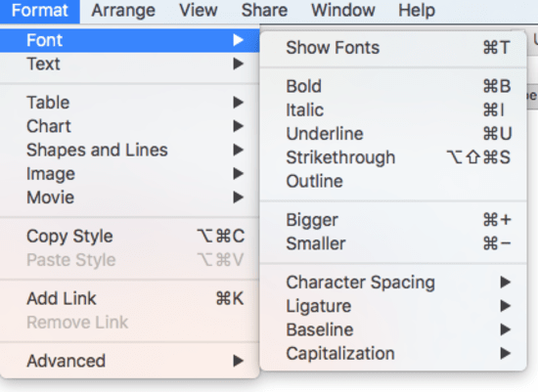Screen dimensions: 538x392
Task: Click Copy Style in Format menu
Action: pos(130,236)
